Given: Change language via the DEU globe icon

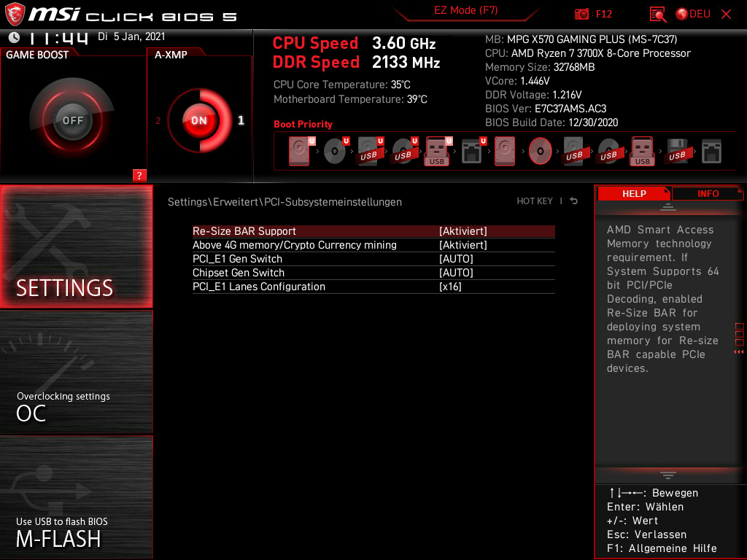Looking at the screenshot, I should click(693, 15).
